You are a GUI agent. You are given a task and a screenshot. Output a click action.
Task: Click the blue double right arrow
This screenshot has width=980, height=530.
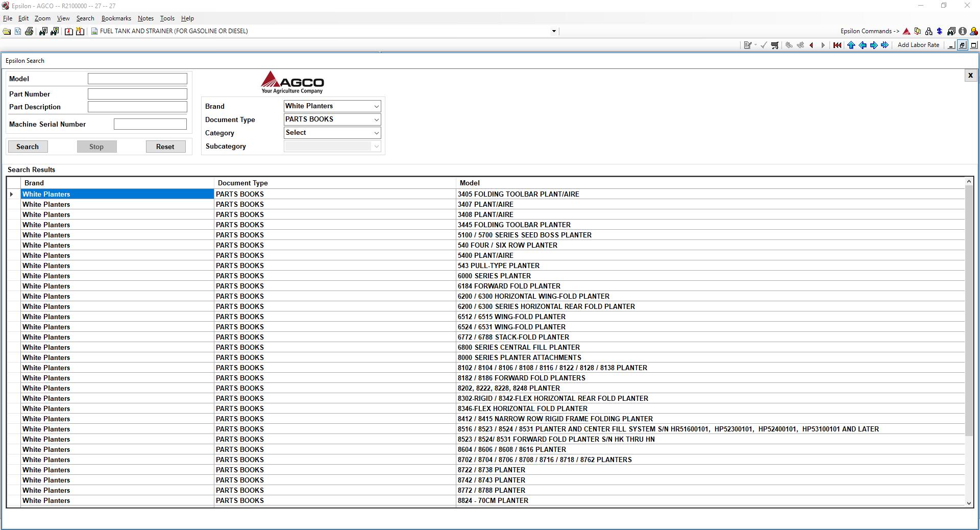[x=885, y=45]
